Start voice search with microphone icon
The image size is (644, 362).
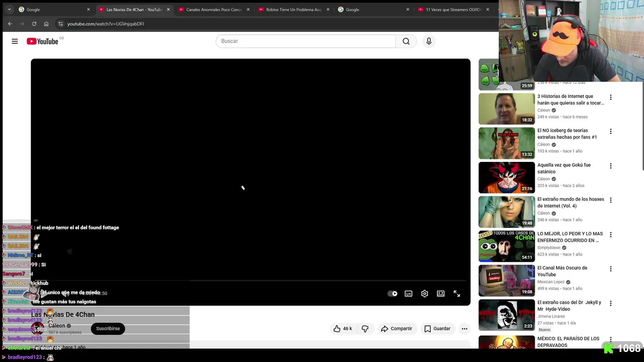pos(429,41)
